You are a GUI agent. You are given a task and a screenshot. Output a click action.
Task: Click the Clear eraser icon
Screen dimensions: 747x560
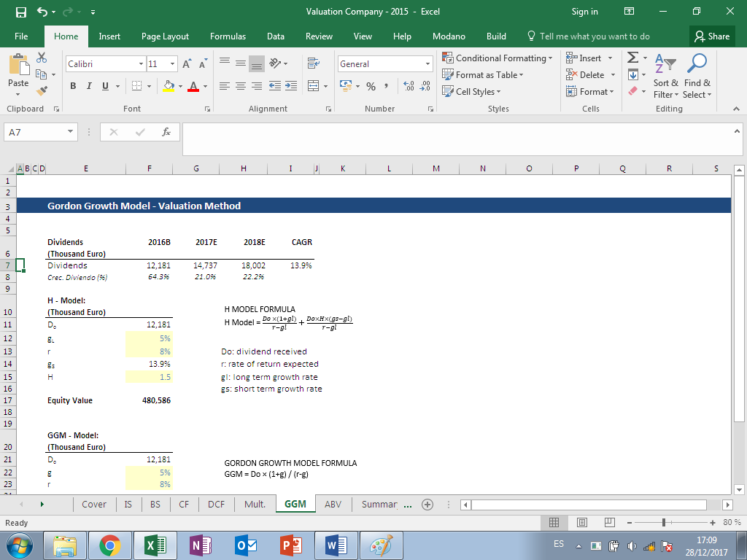coord(632,90)
